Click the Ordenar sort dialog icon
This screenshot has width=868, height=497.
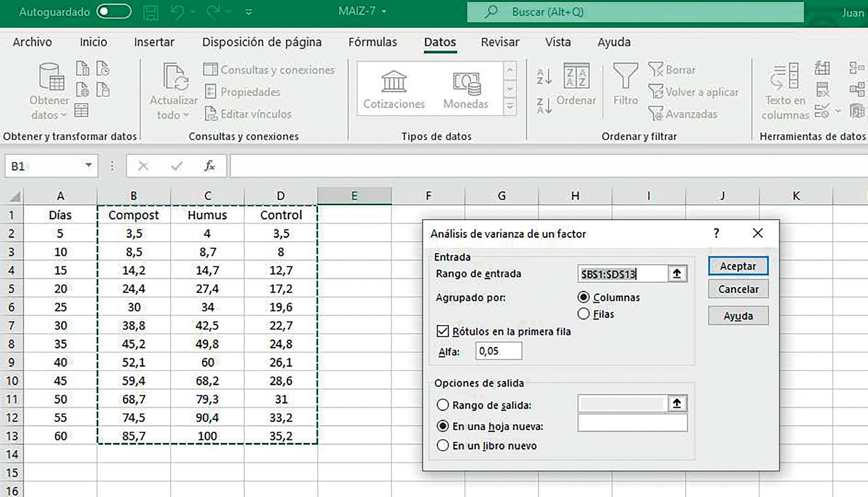[x=576, y=77]
